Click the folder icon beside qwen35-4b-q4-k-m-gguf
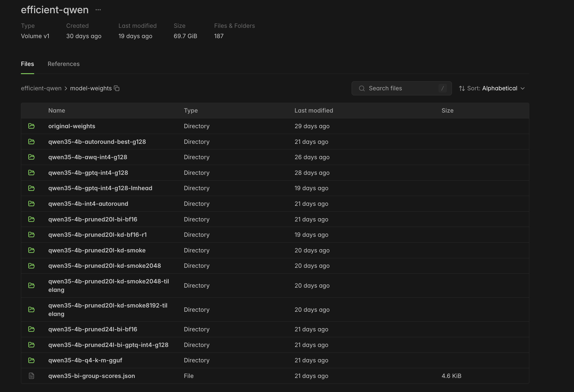Image resolution: width=574 pixels, height=392 pixels. [x=32, y=360]
